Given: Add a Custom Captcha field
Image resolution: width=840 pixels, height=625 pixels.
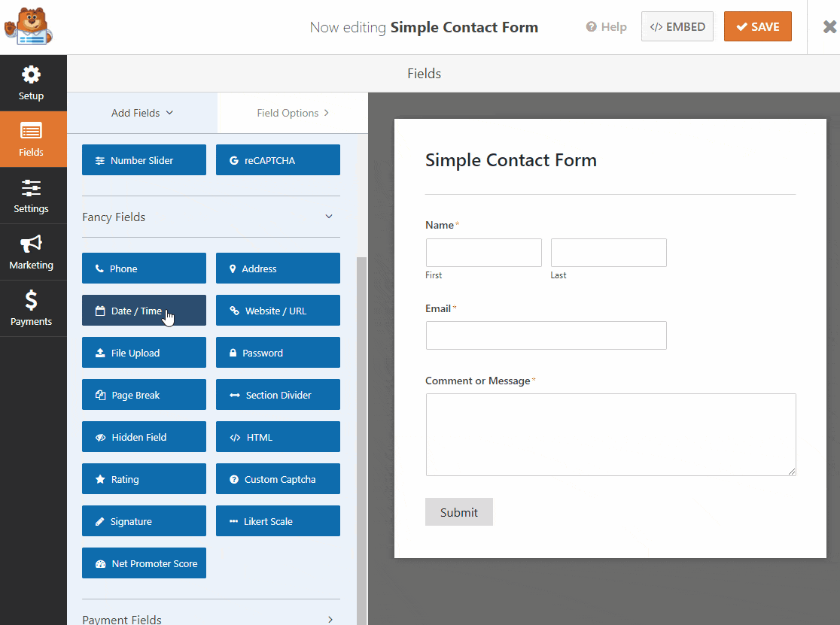Looking at the screenshot, I should 278,479.
